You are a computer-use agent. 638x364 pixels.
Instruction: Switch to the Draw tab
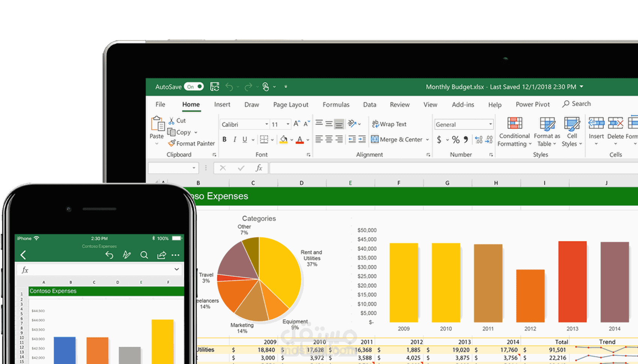[x=251, y=104]
